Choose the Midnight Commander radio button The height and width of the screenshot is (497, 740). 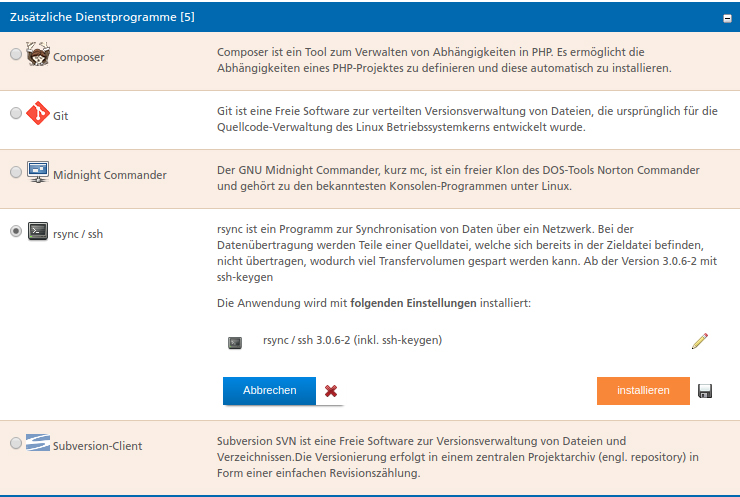click(x=16, y=172)
